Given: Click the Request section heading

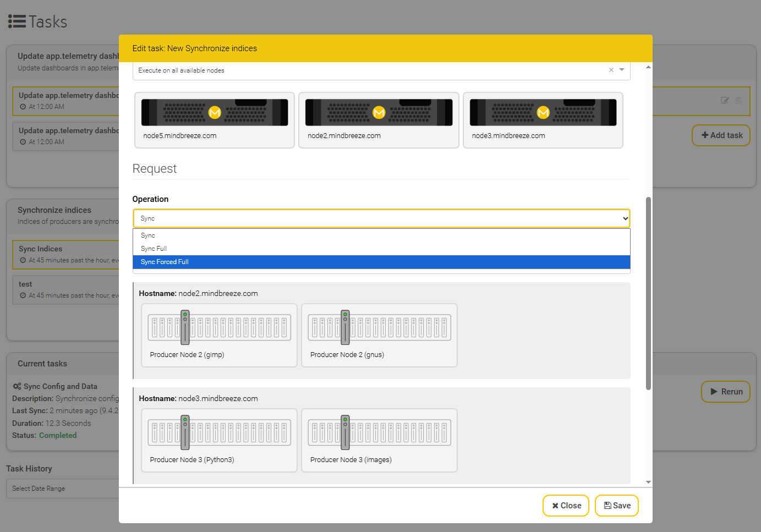Looking at the screenshot, I should tap(155, 168).
